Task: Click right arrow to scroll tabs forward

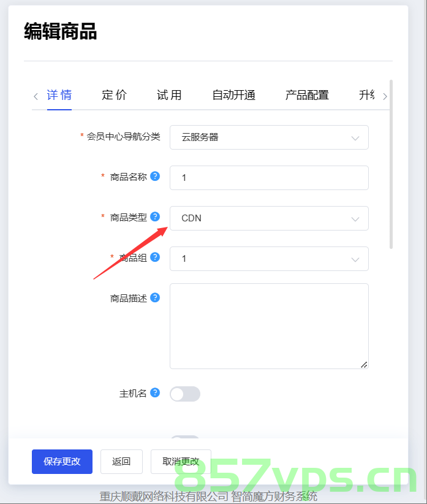Action: 385,96
